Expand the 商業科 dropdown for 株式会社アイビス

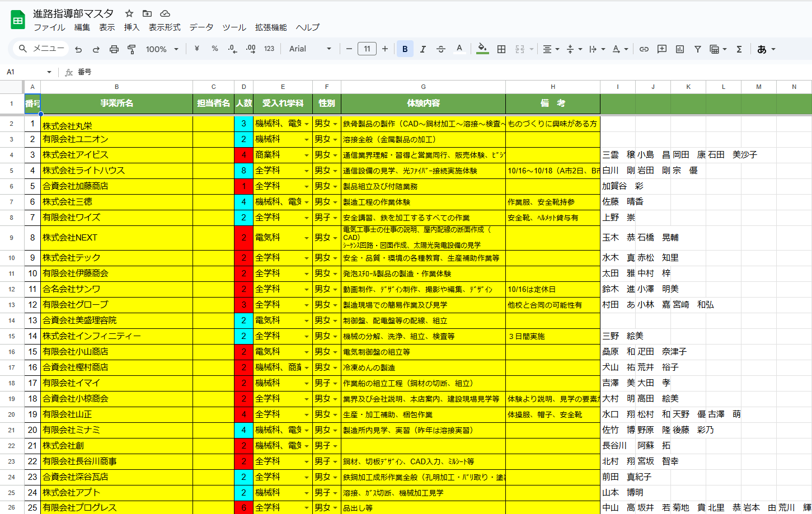(306, 155)
